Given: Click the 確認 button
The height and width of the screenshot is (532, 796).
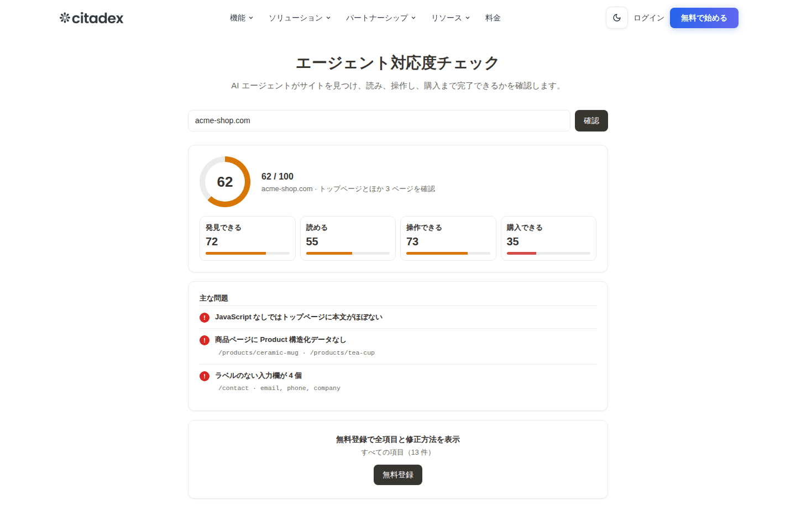Looking at the screenshot, I should tap(591, 120).
